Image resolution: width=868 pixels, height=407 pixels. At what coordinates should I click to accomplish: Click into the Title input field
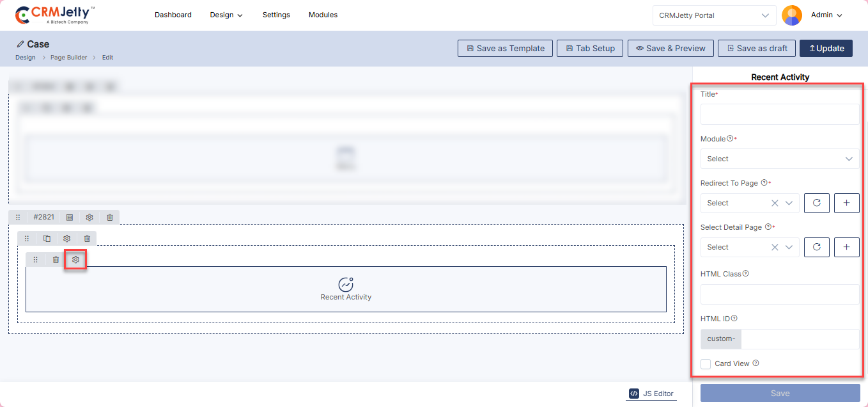(780, 115)
